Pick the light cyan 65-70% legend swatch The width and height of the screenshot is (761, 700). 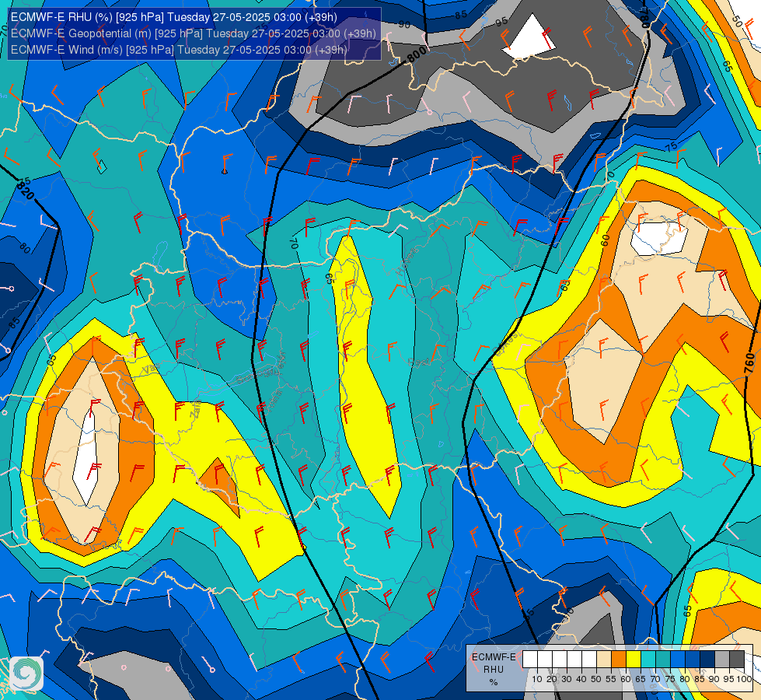pyautogui.click(x=648, y=659)
